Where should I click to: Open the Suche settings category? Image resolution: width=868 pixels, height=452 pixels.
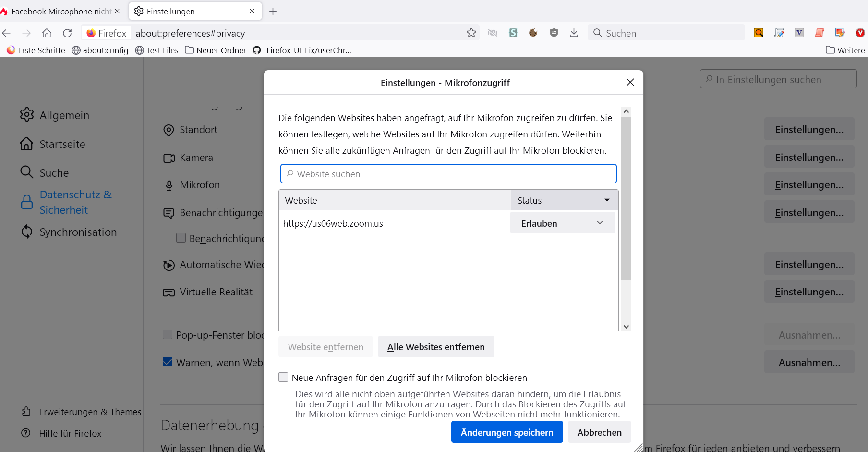click(x=45, y=172)
